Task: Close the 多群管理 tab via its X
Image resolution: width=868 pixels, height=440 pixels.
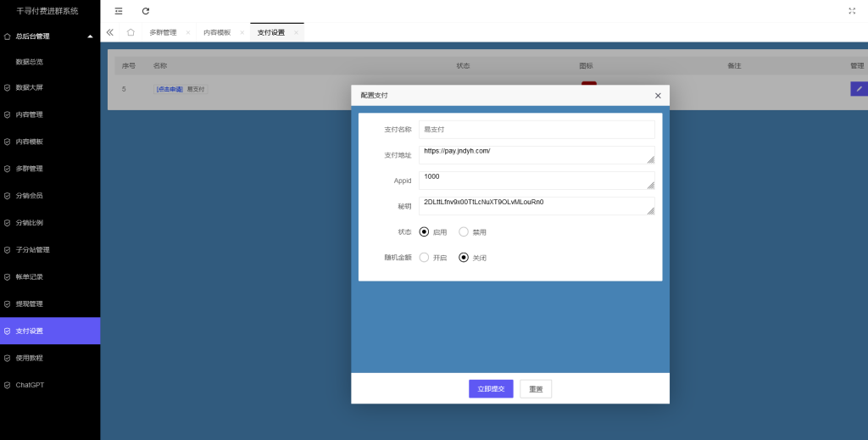Action: click(x=188, y=33)
